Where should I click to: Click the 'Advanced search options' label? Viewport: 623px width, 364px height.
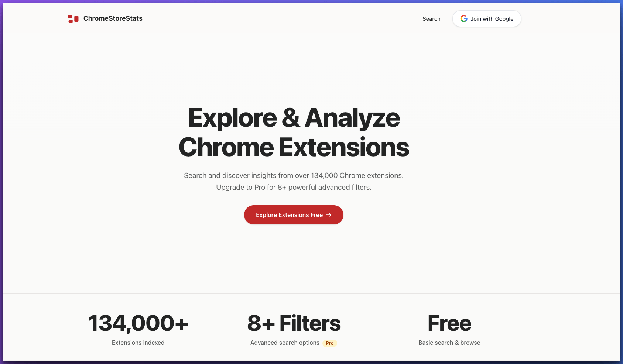coord(285,343)
